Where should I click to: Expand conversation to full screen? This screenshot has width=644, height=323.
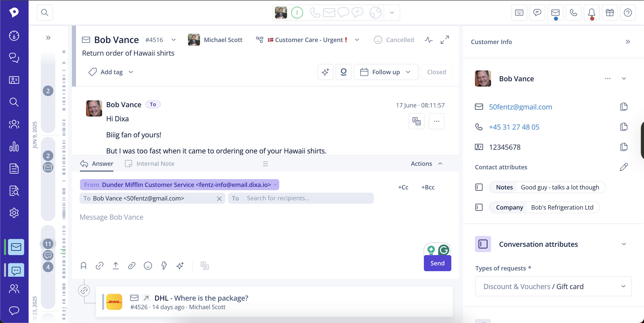coord(445,40)
